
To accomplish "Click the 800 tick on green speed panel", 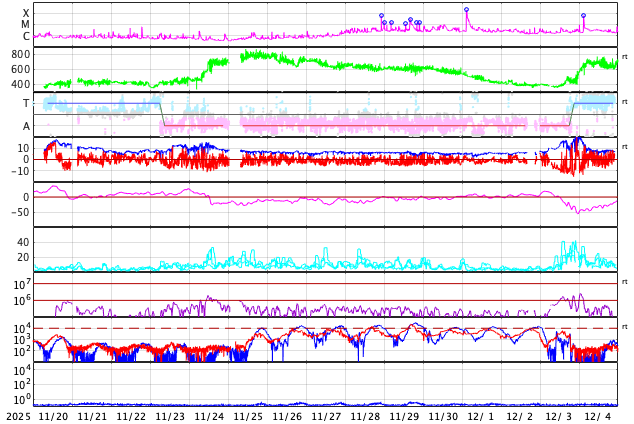I will click(21, 54).
